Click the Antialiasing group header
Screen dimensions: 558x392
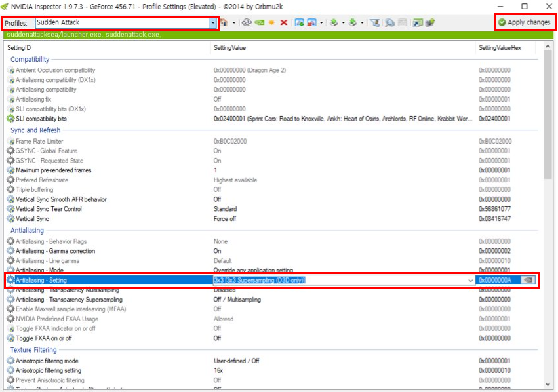tap(27, 230)
